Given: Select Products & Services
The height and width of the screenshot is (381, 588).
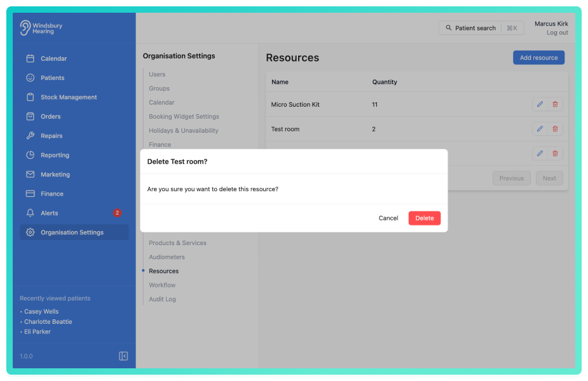Looking at the screenshot, I should (177, 243).
